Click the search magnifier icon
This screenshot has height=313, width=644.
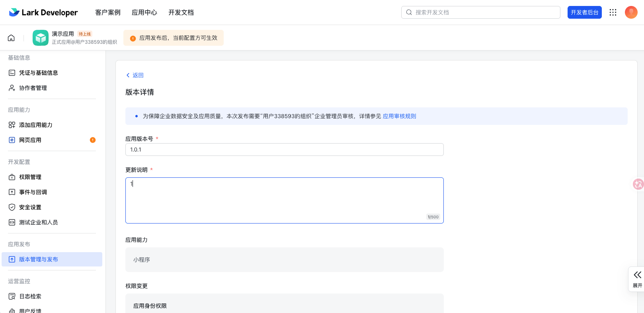(409, 12)
